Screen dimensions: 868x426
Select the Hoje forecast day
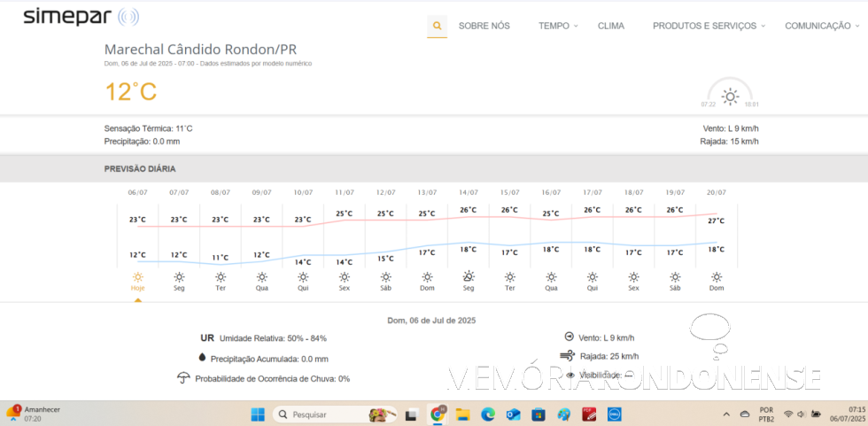click(x=137, y=281)
